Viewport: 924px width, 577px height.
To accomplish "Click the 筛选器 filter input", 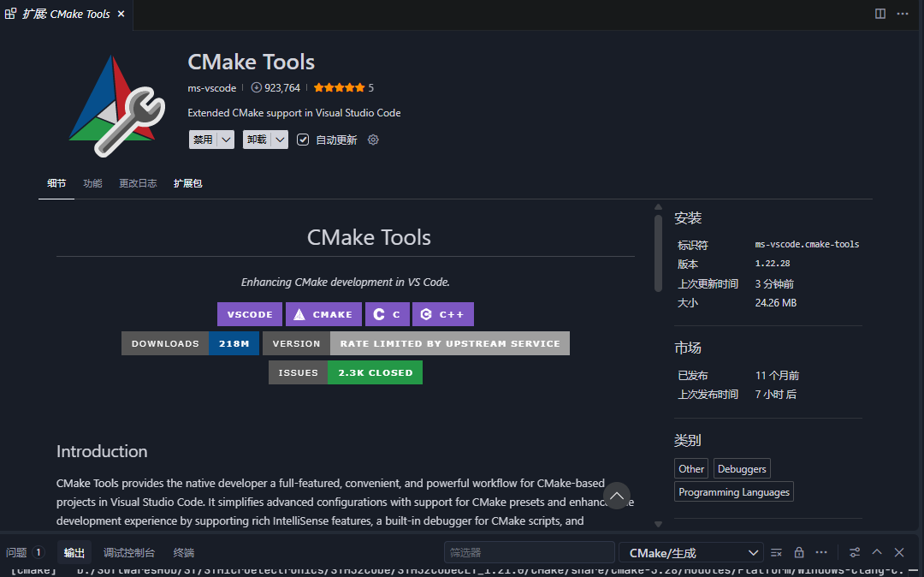I will pos(530,552).
